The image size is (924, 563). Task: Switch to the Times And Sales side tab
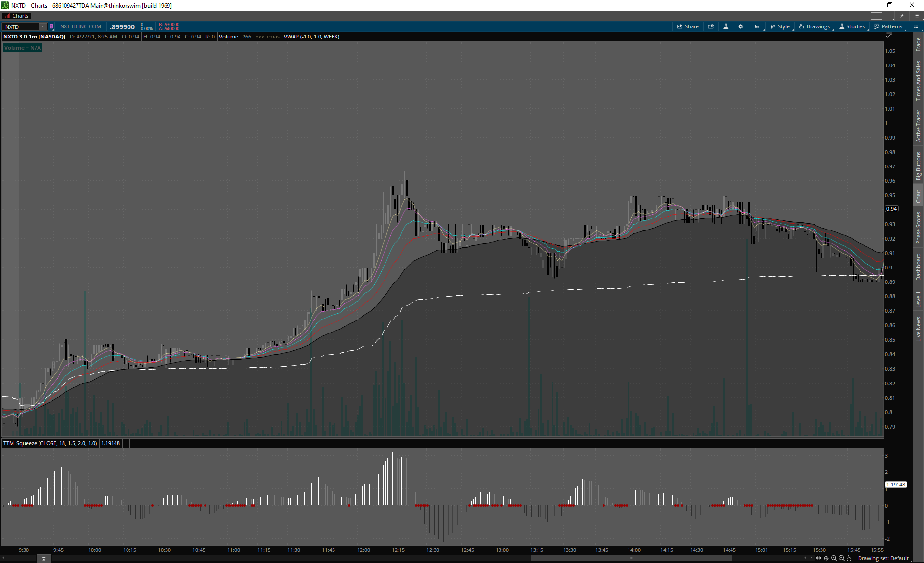click(x=918, y=80)
